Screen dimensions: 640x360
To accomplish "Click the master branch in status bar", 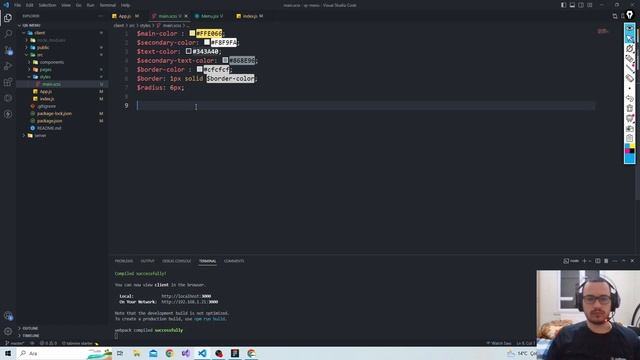I will 15,343.
